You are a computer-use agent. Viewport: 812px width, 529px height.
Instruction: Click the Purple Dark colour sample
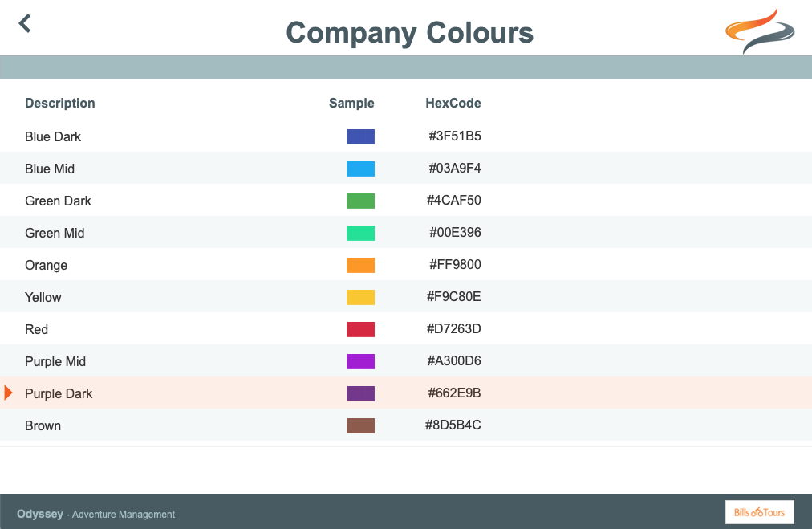pyautogui.click(x=360, y=394)
